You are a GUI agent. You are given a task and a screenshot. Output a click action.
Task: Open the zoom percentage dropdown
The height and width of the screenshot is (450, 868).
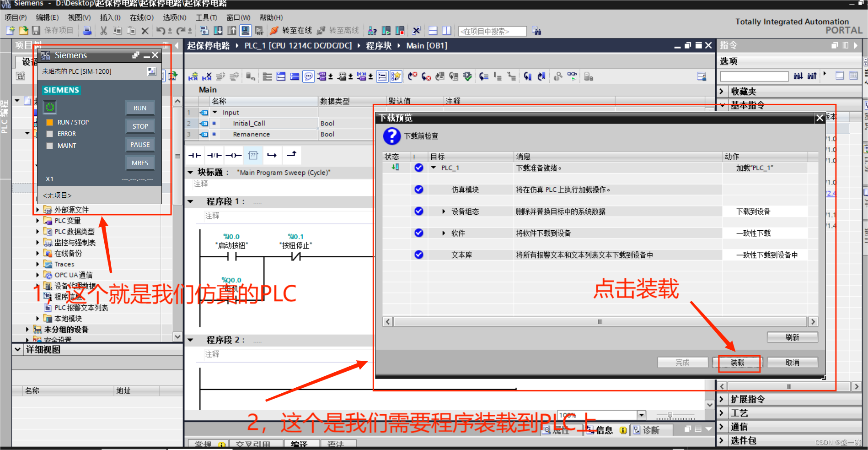click(642, 415)
